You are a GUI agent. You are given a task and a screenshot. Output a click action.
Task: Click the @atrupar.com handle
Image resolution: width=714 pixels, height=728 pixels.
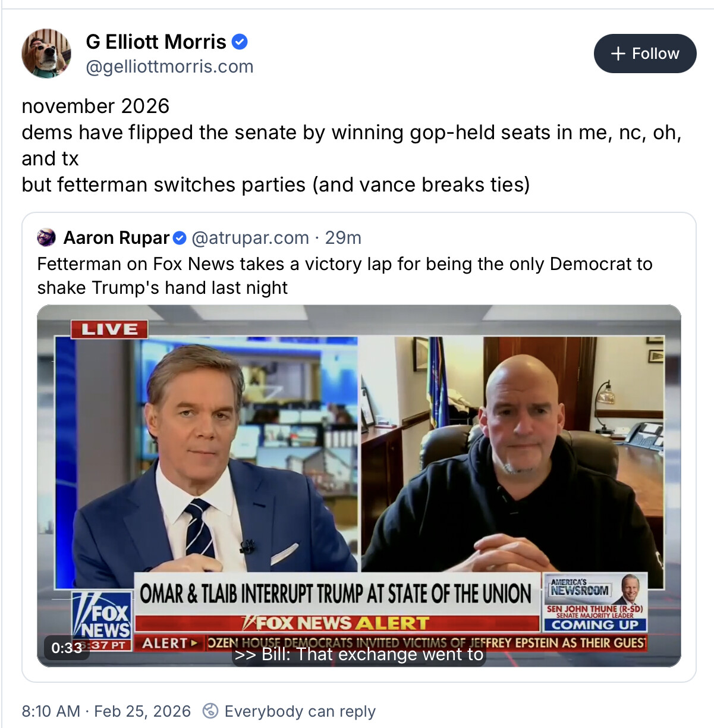coord(250,238)
